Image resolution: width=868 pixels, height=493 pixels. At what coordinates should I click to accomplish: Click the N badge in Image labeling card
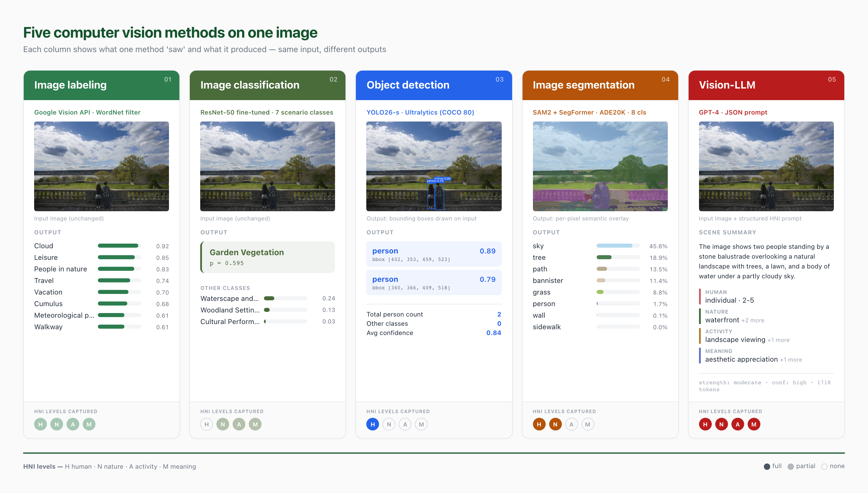56,424
